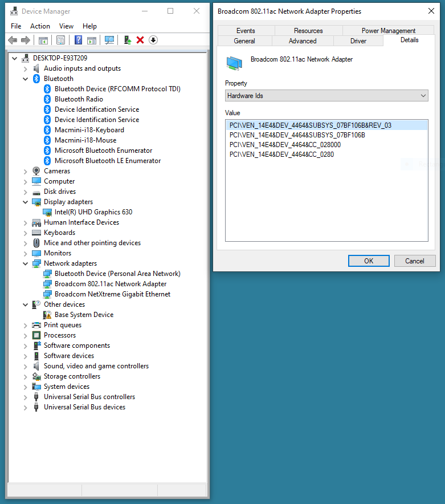Collapse the Other devices category
Screen dimensions: 445x504
click(x=26, y=304)
